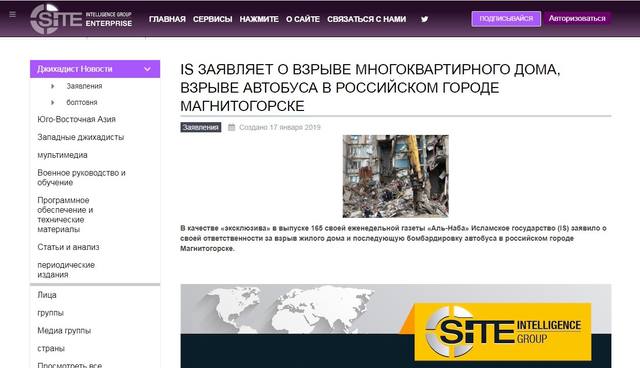Click the Заявления category tag under headline
This screenshot has width=640, height=368.
[200, 127]
